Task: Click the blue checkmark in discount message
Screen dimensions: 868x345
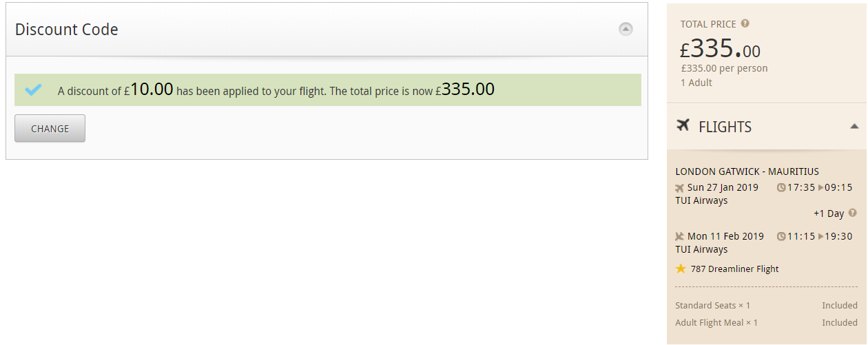Action: (x=33, y=90)
